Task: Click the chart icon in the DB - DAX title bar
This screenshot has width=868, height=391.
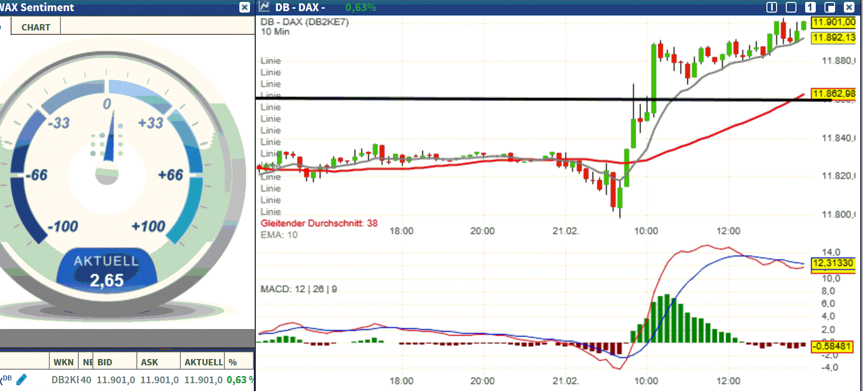Action: tap(264, 7)
